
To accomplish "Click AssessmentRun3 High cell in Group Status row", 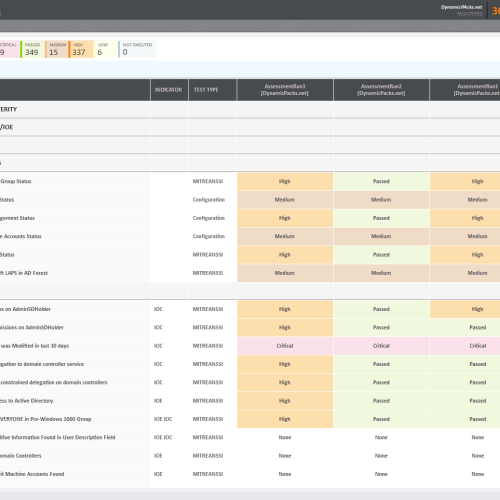I will click(x=285, y=181).
